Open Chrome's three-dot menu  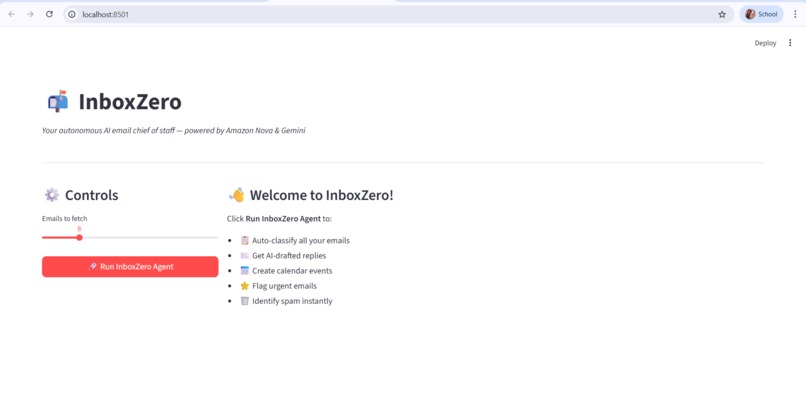(795, 14)
